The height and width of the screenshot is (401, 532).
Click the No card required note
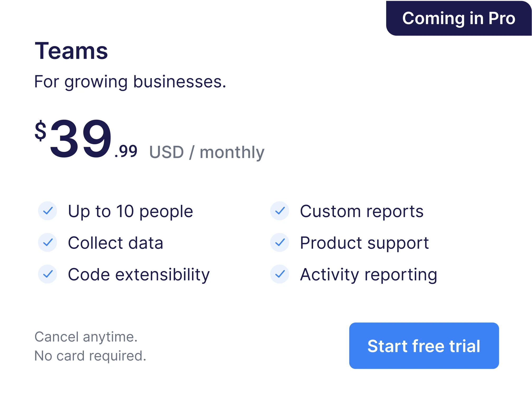pos(90,356)
